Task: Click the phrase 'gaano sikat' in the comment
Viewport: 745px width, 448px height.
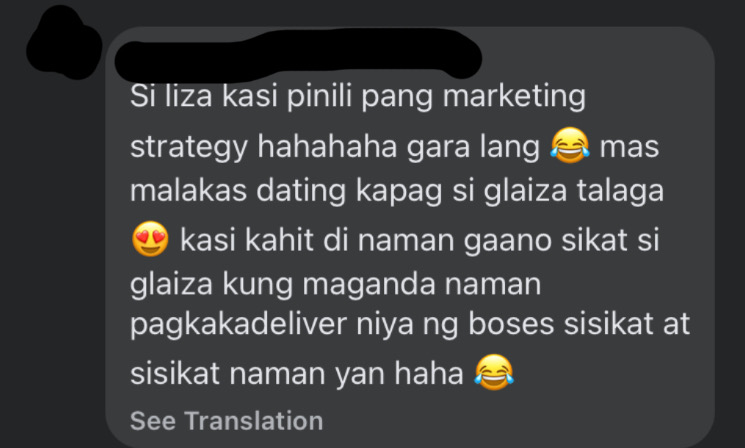Action: click(545, 241)
